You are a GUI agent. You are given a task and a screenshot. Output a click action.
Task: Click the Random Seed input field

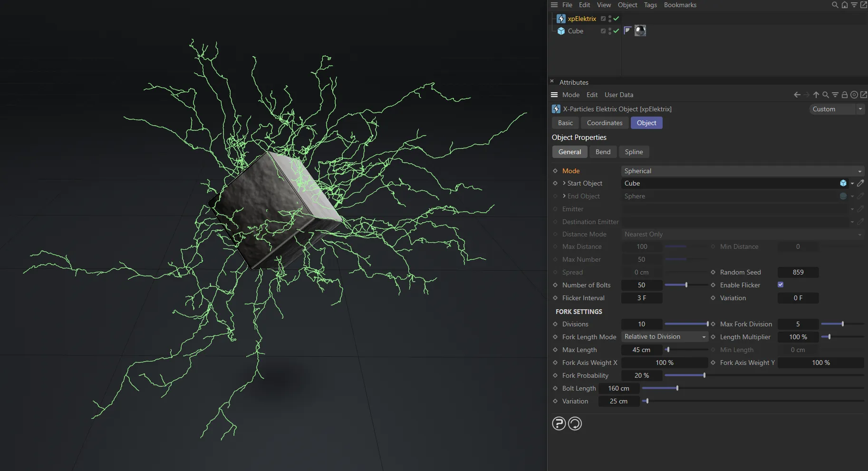[798, 272]
